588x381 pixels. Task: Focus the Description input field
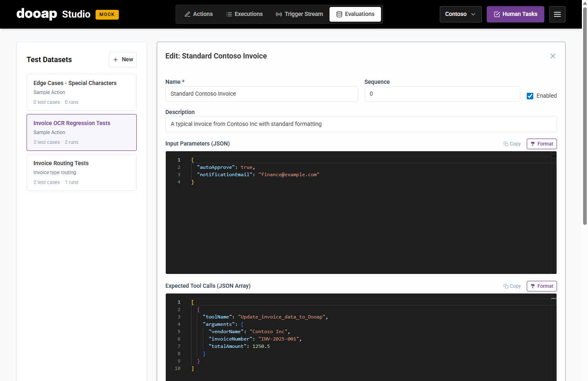click(x=361, y=124)
